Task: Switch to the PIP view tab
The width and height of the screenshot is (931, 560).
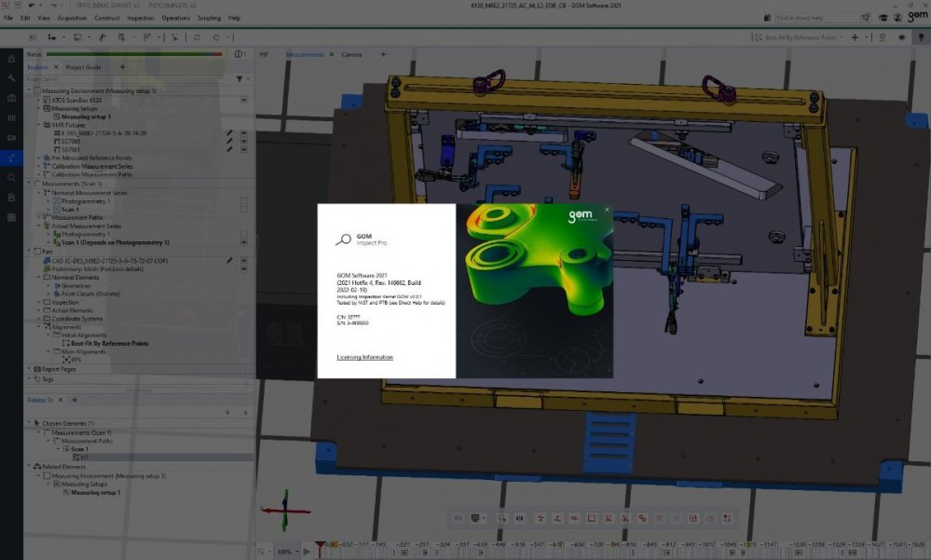Action: click(x=264, y=55)
